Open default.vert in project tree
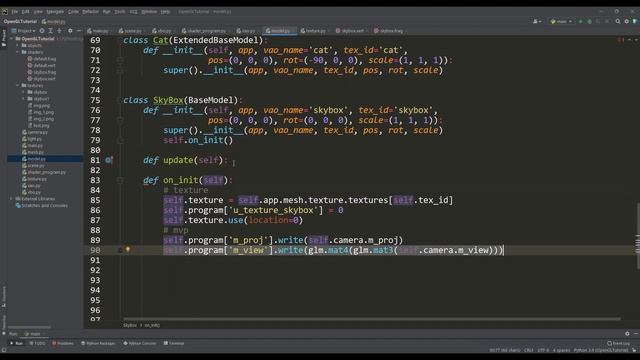 (x=42, y=65)
